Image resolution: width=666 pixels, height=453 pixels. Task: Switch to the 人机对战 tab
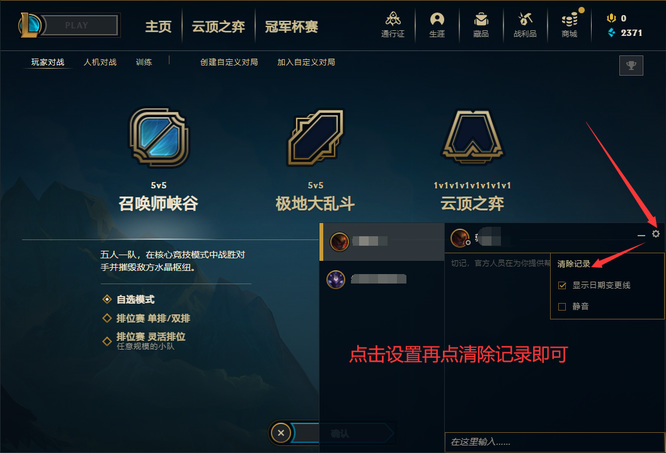(x=100, y=62)
